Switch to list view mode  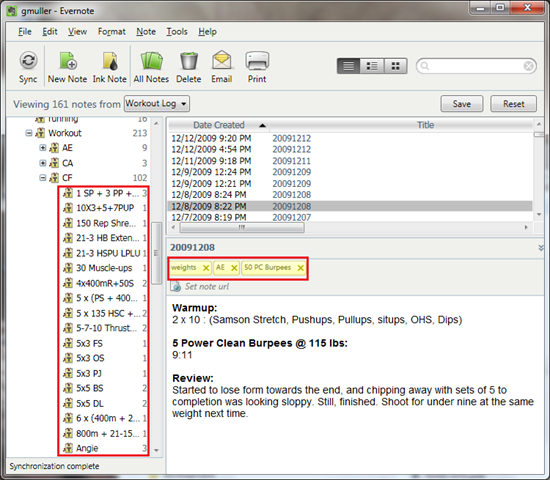pos(348,66)
